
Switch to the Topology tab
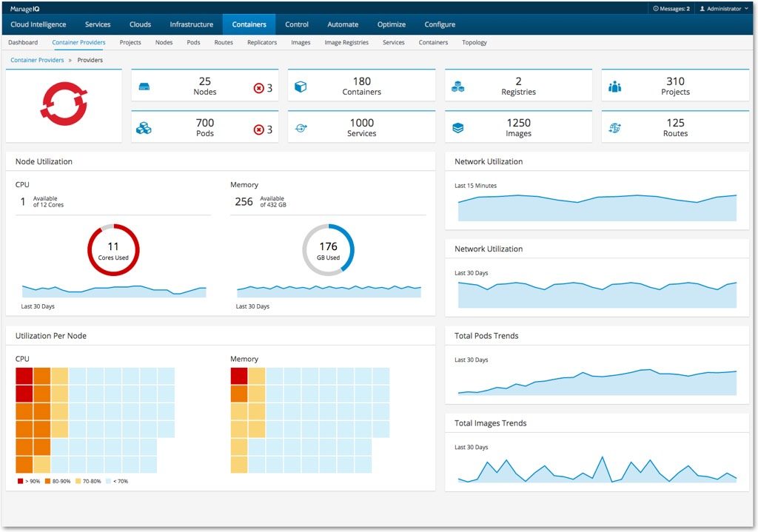coord(474,42)
